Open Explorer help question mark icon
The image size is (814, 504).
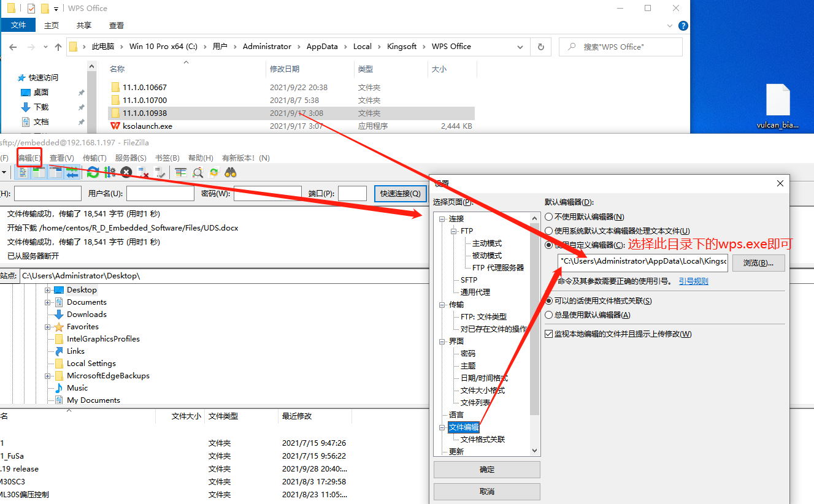click(x=683, y=26)
